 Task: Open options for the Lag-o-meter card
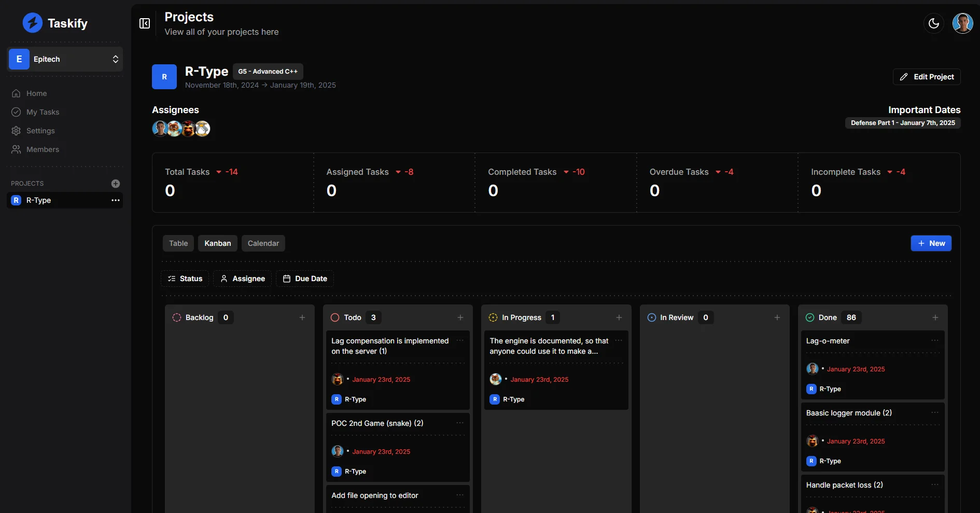[x=934, y=341]
